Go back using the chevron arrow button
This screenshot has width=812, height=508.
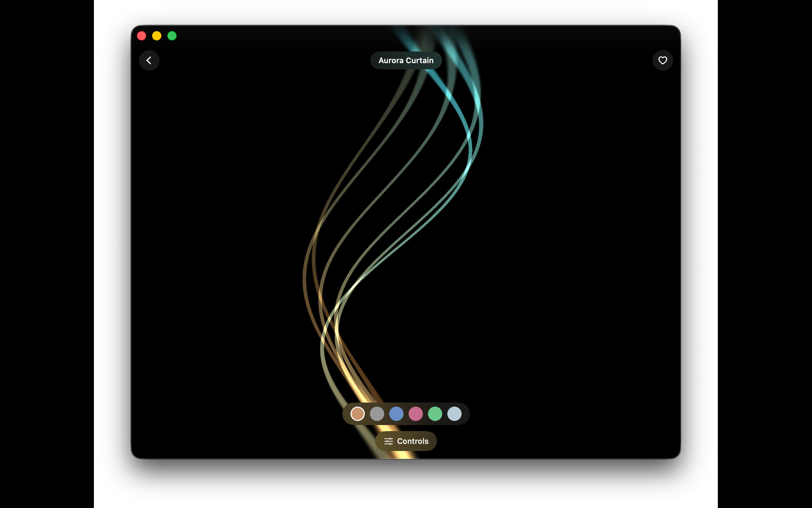pyautogui.click(x=149, y=60)
